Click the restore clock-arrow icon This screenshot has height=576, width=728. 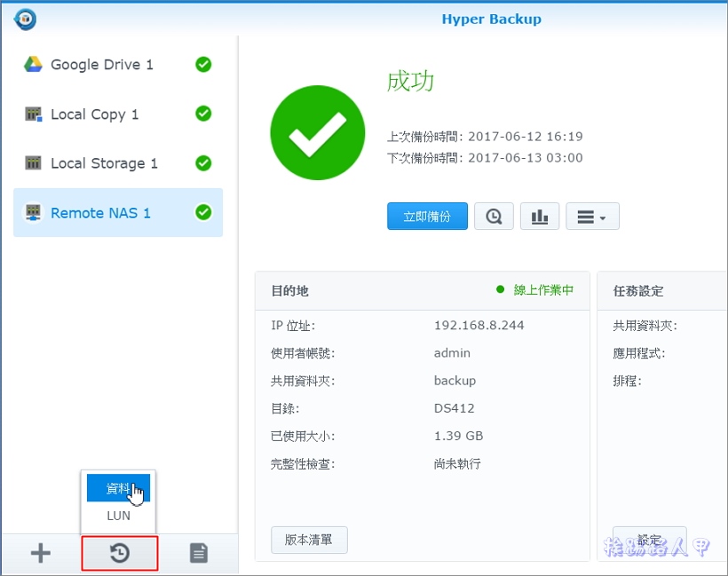coord(120,553)
